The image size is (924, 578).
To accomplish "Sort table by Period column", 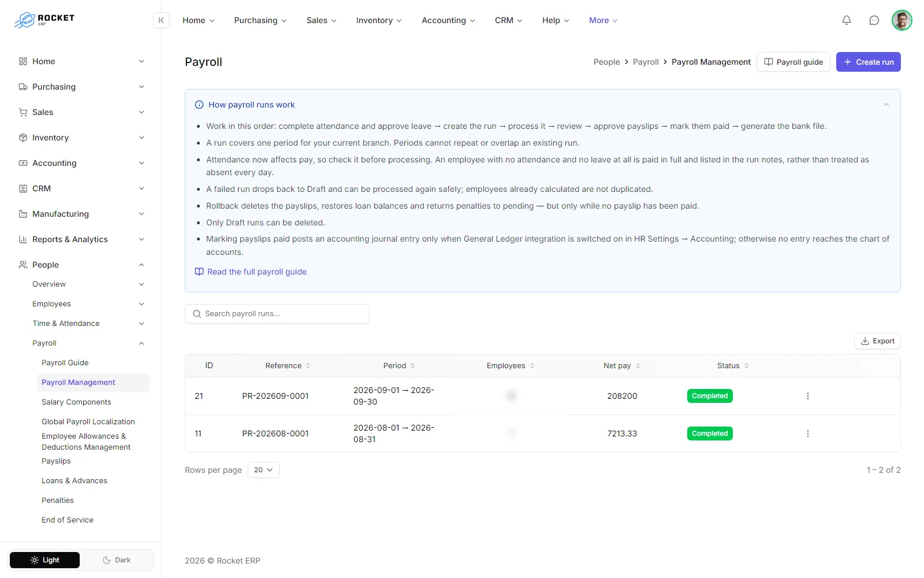I will coord(399,366).
